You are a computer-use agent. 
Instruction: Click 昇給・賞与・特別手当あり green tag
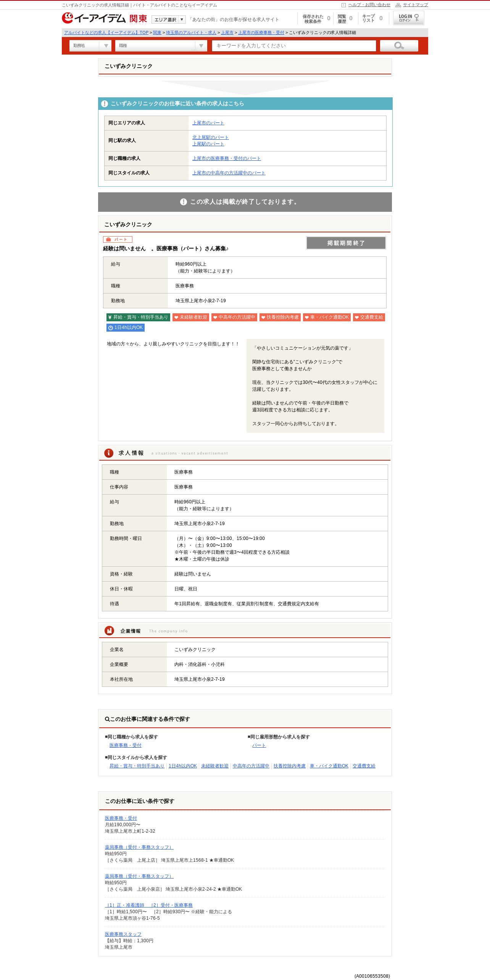[x=138, y=317]
